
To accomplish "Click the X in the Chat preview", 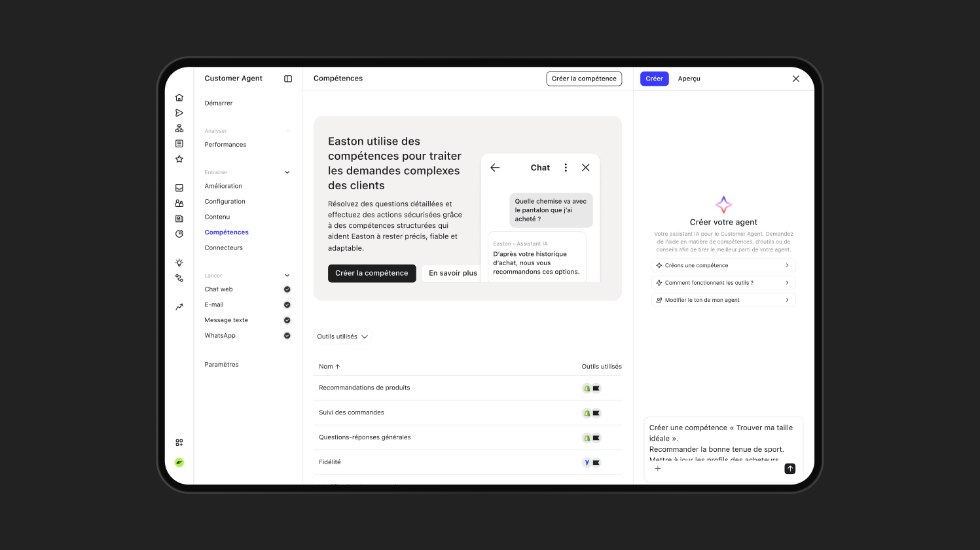I will 586,168.
